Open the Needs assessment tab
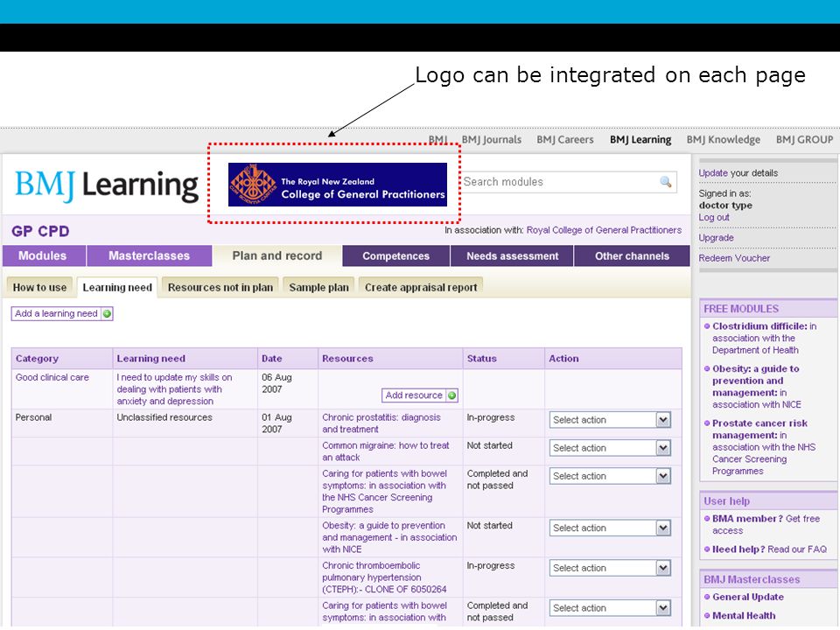 (512, 255)
